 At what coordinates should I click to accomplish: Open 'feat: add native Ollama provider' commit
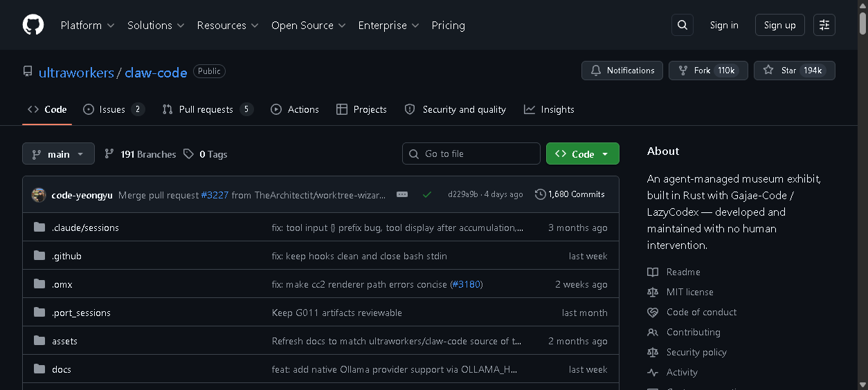(395, 369)
